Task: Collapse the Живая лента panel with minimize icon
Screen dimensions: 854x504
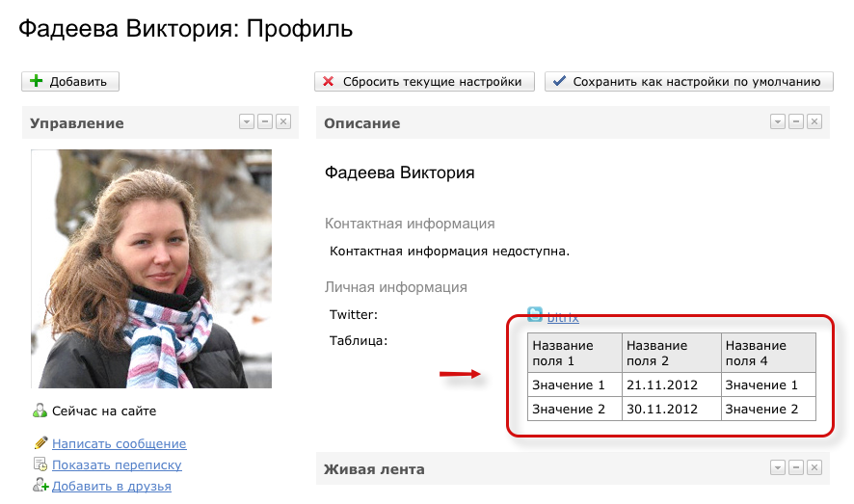Action: tap(796, 467)
